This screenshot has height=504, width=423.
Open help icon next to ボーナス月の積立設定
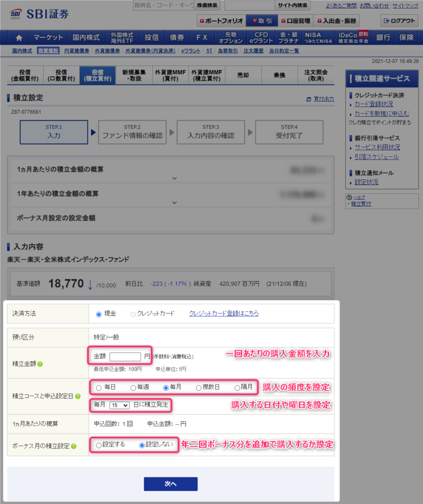click(x=74, y=446)
